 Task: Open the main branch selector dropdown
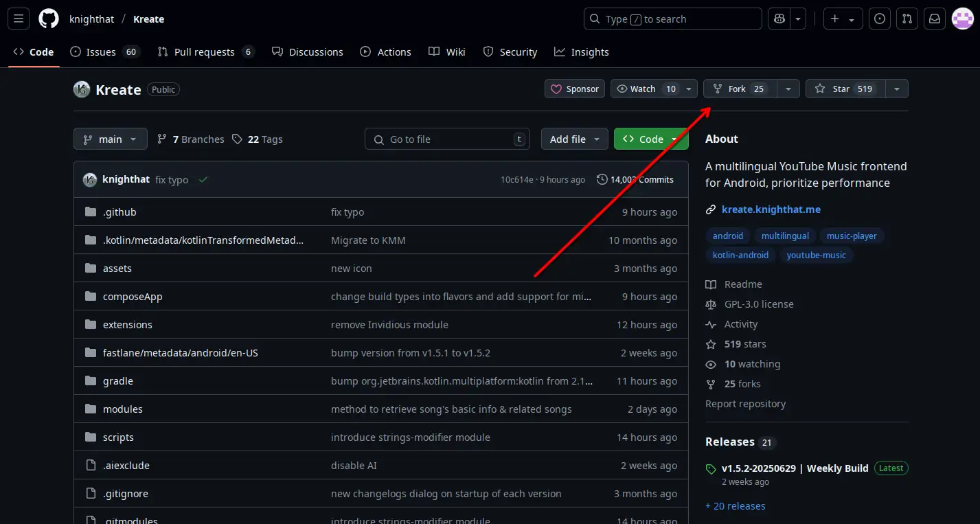pos(111,139)
